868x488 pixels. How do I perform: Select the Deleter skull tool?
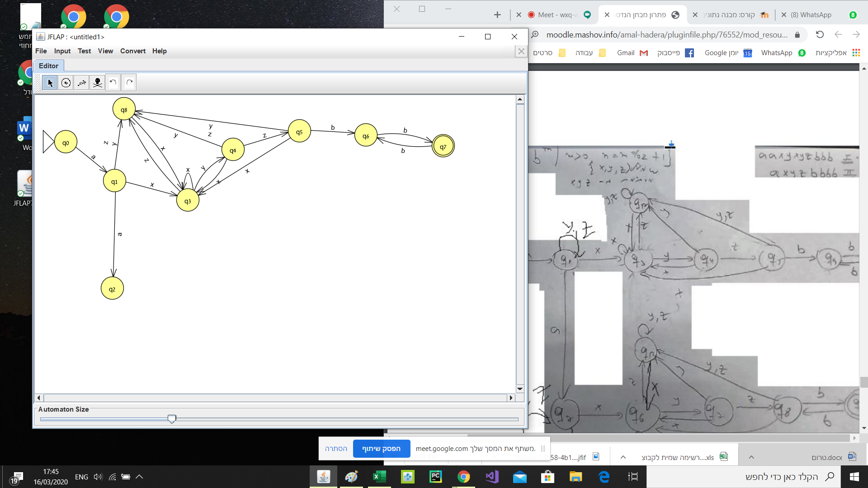pyautogui.click(x=97, y=83)
